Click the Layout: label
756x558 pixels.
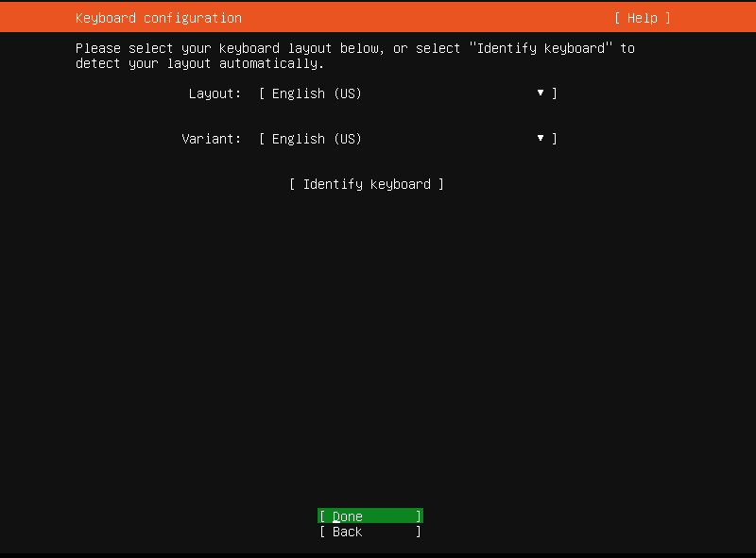click(x=215, y=93)
